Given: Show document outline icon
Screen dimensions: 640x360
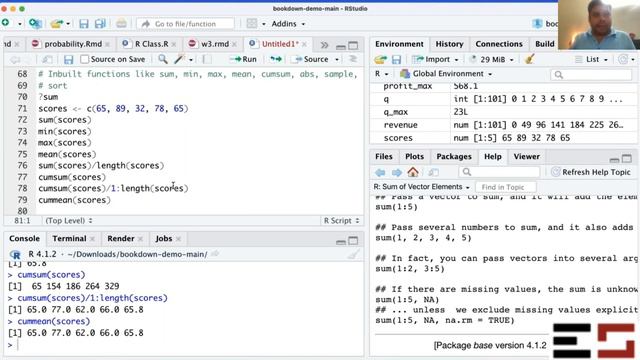Looking at the screenshot, I should (x=353, y=59).
